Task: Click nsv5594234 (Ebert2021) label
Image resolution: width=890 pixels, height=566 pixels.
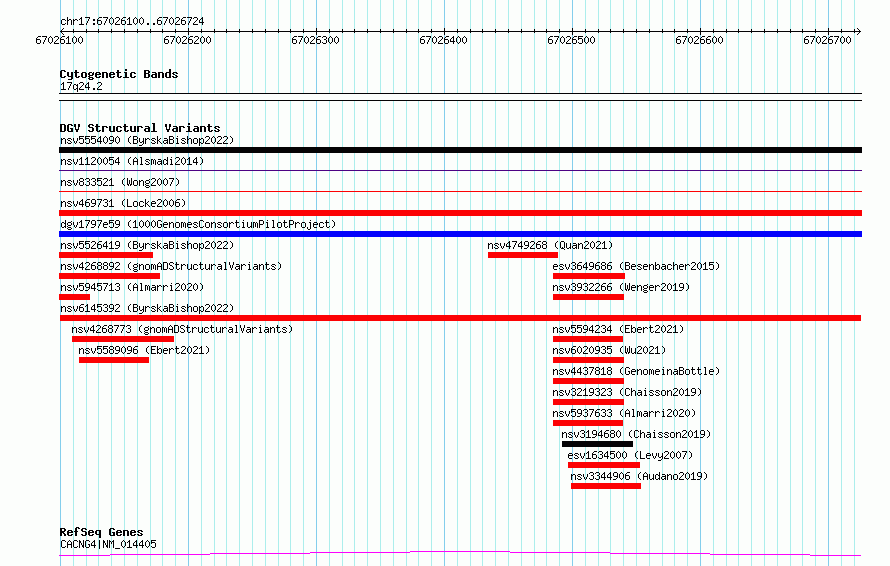Action: tap(618, 329)
